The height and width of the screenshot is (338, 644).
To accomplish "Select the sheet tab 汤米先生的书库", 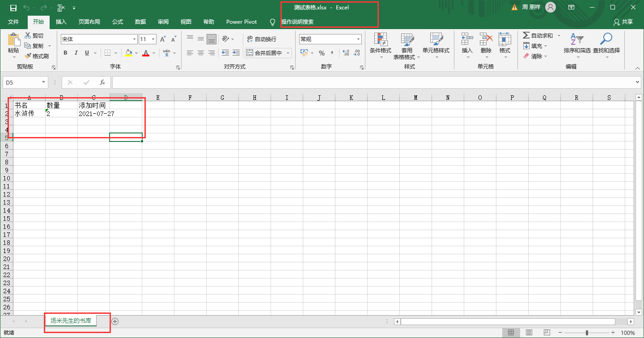I will pyautogui.click(x=71, y=321).
